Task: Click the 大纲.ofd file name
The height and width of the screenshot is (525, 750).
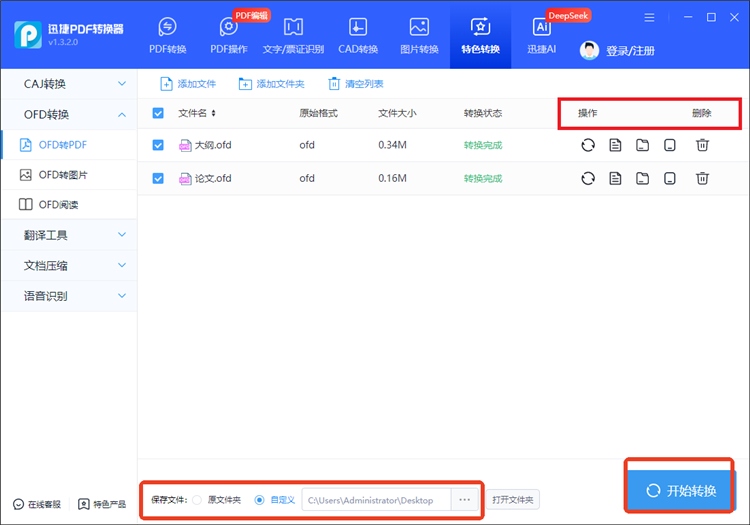Action: pyautogui.click(x=213, y=145)
